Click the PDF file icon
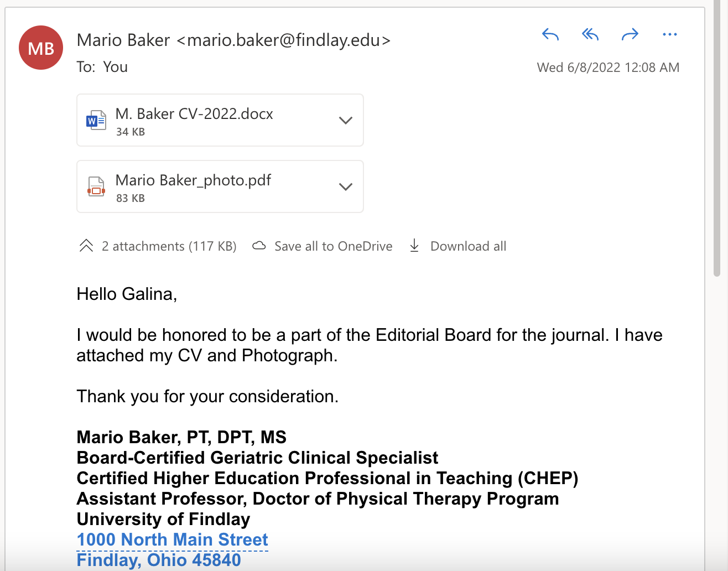 click(96, 186)
